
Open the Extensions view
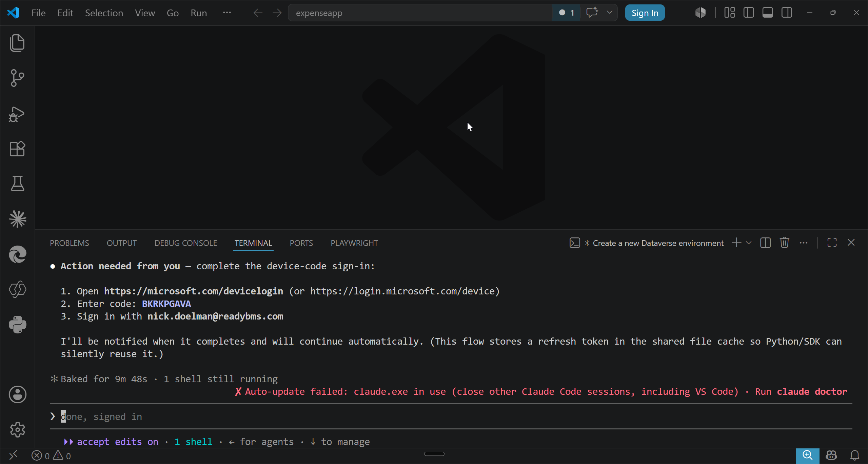tap(17, 149)
